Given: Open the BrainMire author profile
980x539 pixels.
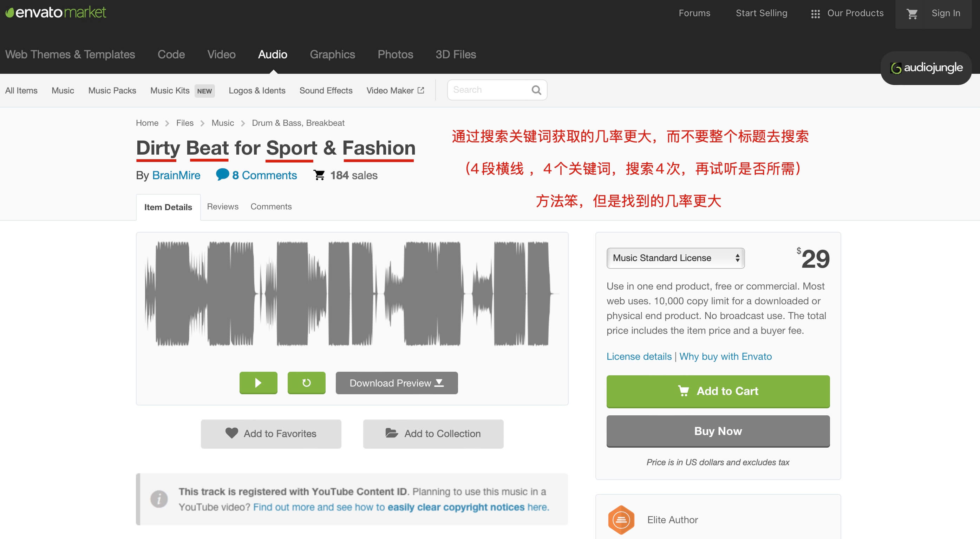Looking at the screenshot, I should pos(176,175).
